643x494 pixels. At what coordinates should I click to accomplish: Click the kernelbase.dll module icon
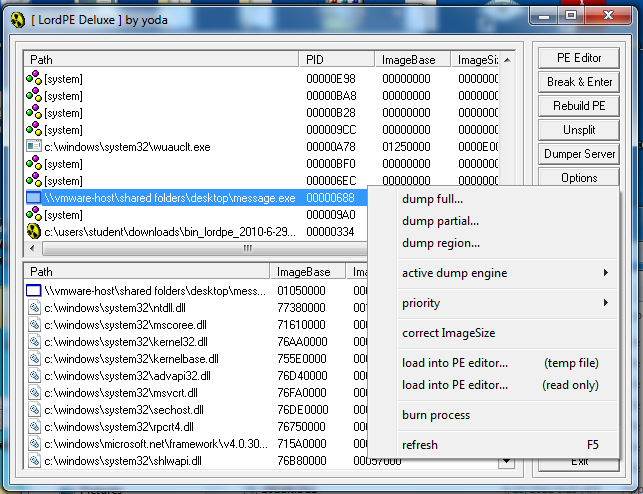point(34,359)
